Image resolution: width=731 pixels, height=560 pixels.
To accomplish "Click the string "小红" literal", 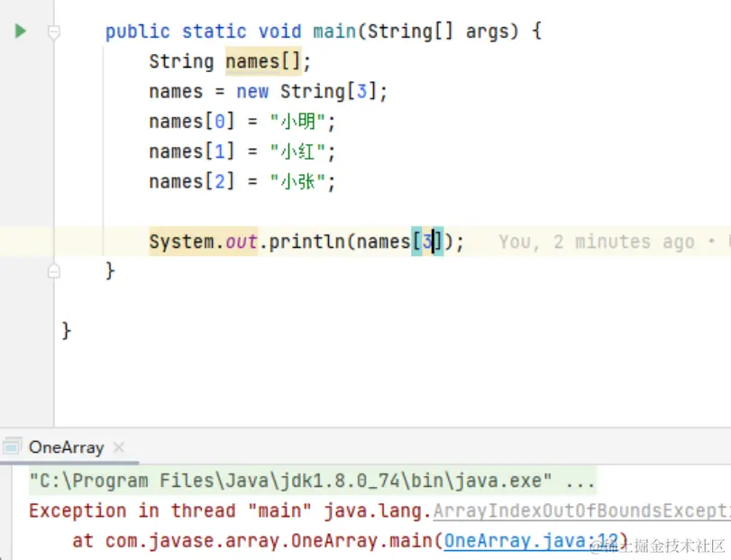I will click(298, 152).
